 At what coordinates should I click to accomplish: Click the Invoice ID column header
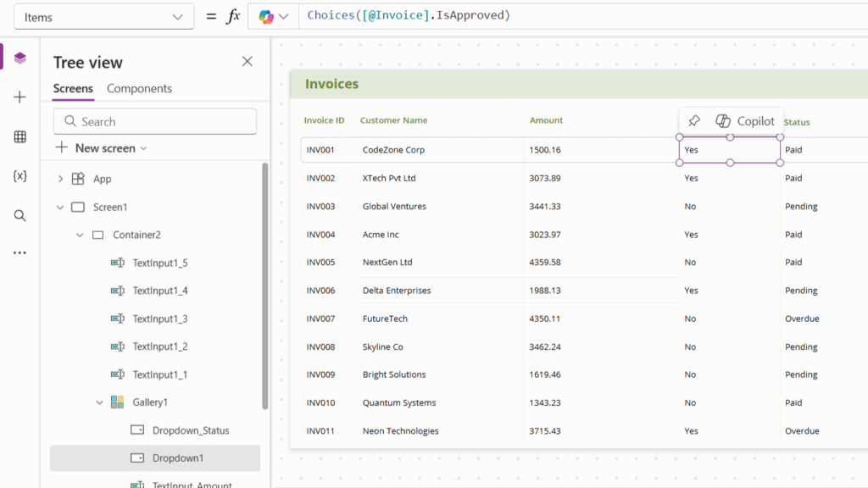324,120
